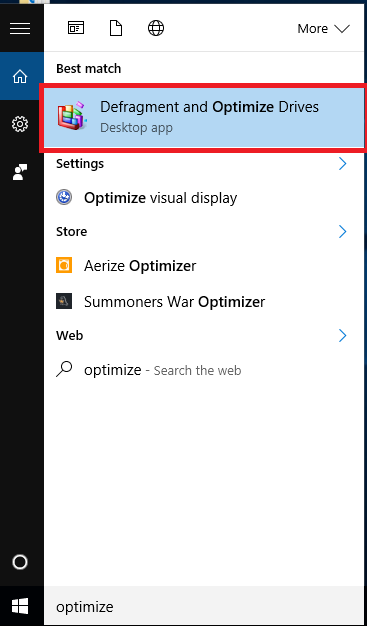Select the Home icon in sidebar
Viewport: 367px width, 626px height.
coord(20,76)
